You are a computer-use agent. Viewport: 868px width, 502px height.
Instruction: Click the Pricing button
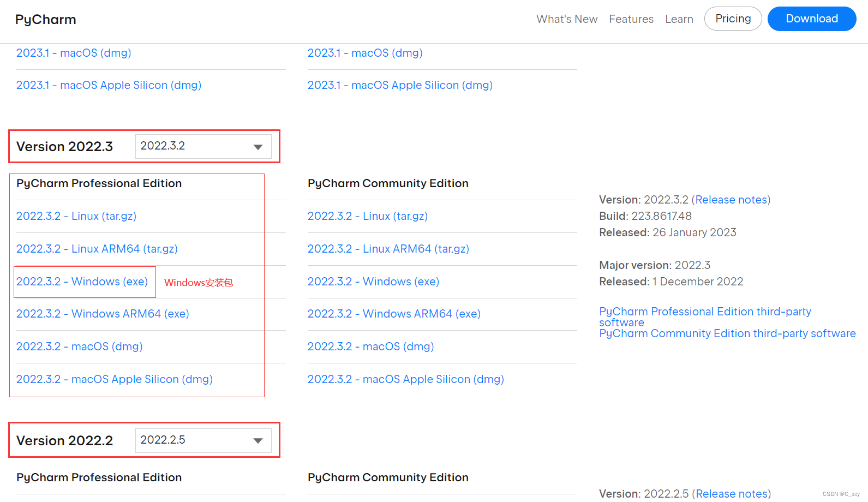pos(733,19)
